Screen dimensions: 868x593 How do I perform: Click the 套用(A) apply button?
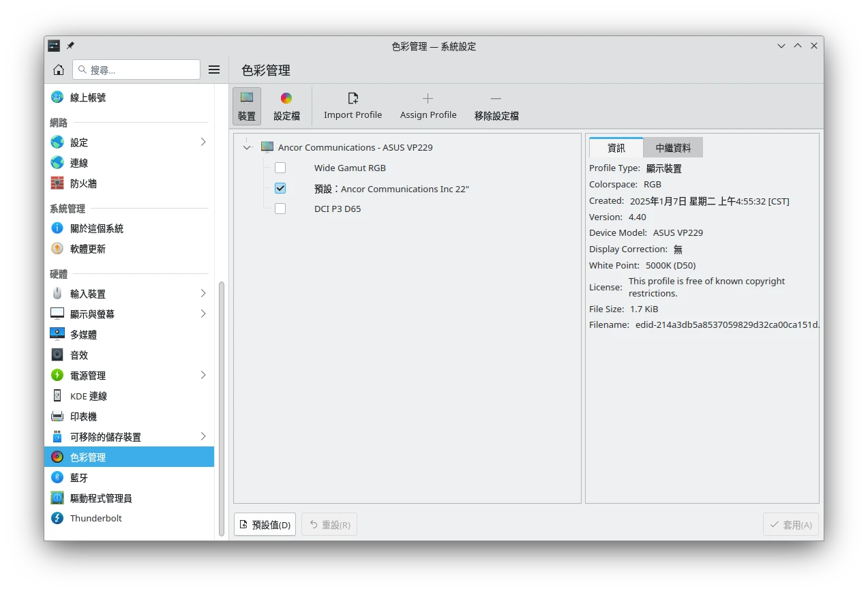790,525
